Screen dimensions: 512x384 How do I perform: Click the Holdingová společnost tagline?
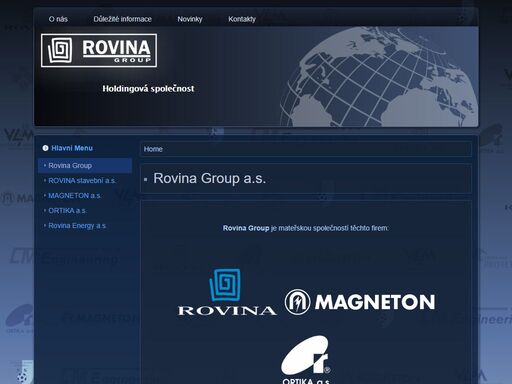[148, 89]
